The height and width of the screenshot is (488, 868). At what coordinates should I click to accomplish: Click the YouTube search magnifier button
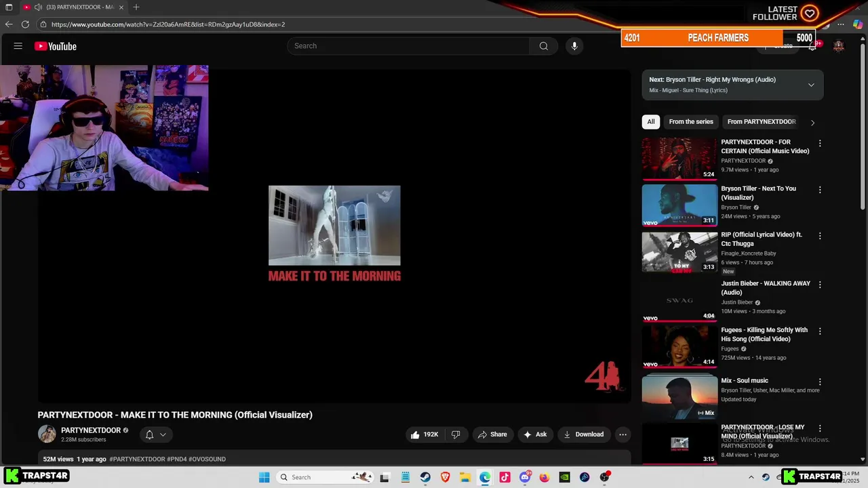[543, 46]
